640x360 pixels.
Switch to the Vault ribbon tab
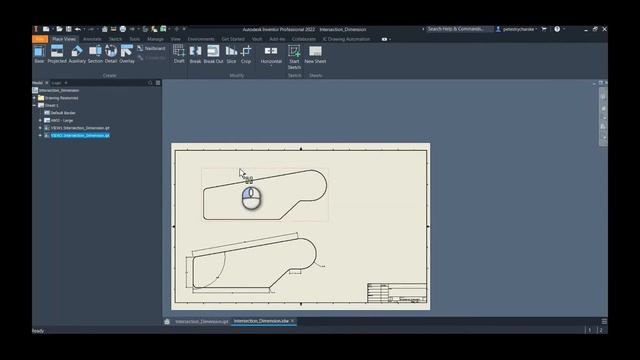point(257,39)
